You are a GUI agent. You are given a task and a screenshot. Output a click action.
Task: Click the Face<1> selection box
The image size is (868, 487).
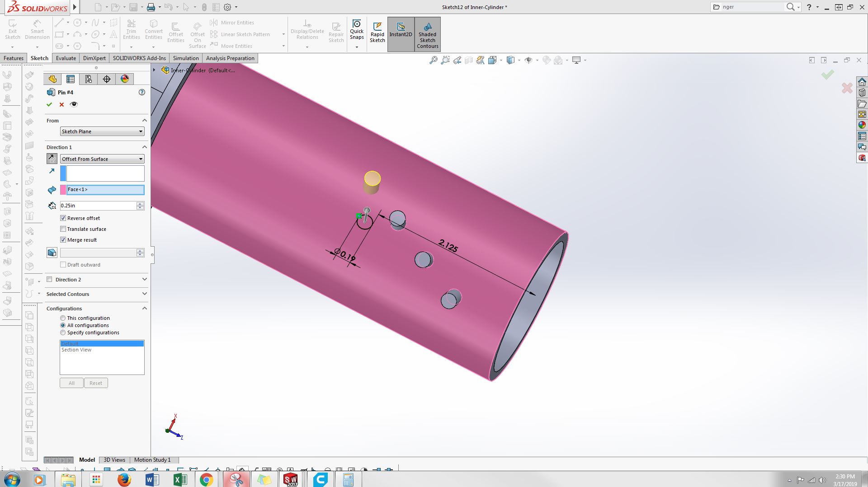[x=105, y=190]
